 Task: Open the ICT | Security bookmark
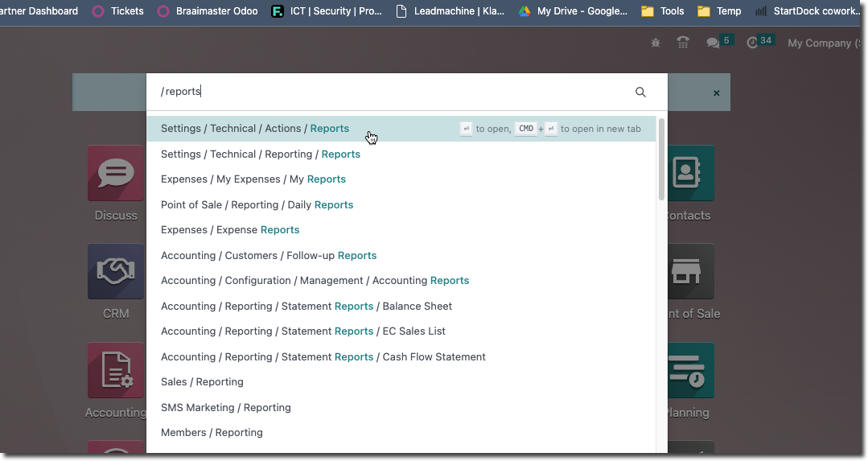[327, 11]
